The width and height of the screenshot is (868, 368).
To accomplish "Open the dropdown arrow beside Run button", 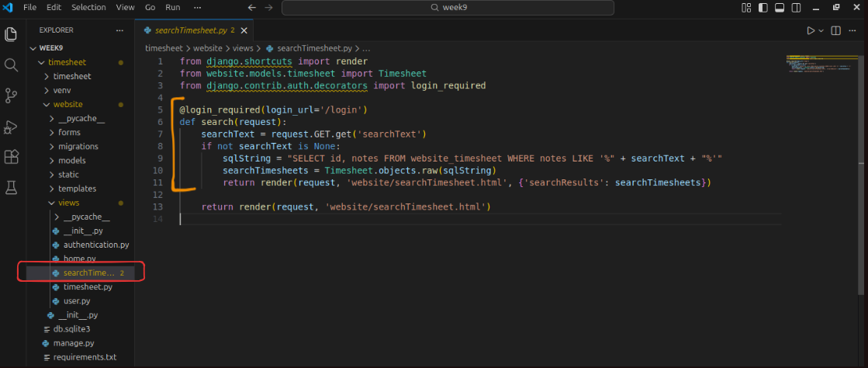I will 821,31.
